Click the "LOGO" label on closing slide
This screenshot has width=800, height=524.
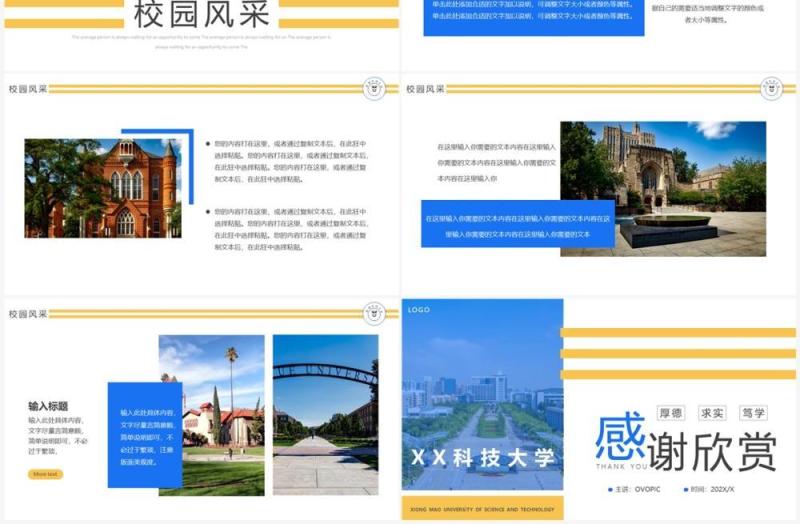419,310
